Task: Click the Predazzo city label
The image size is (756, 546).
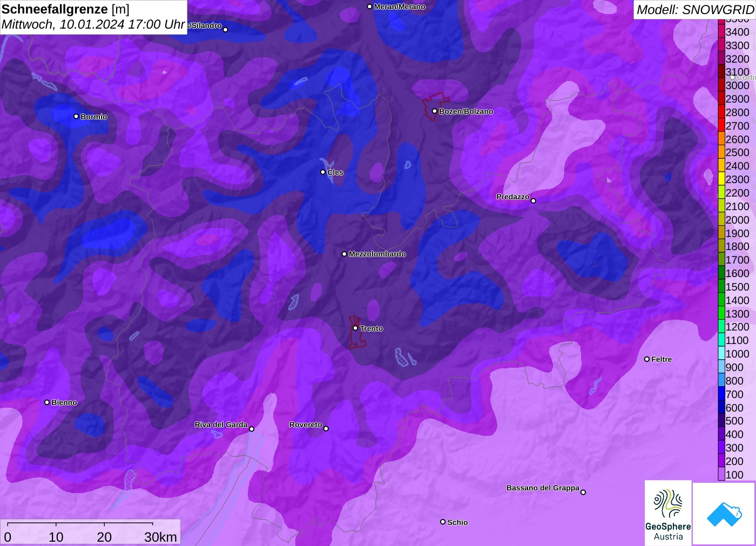Action: (513, 197)
